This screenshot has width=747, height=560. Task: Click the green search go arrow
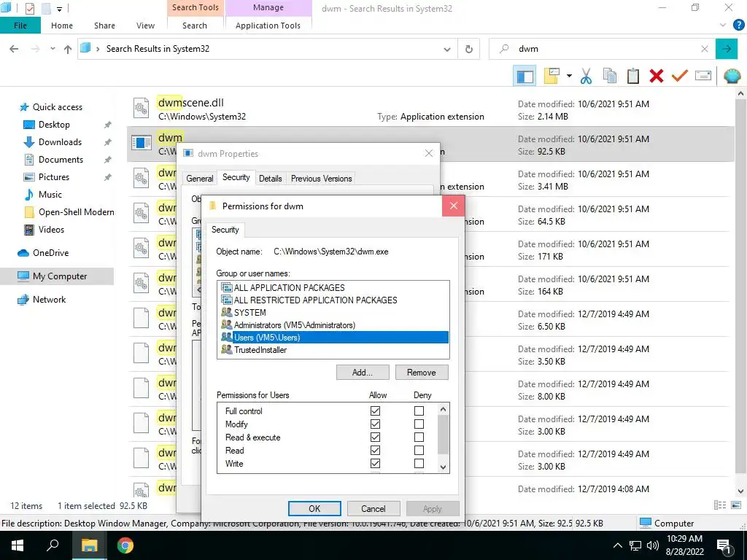[727, 49]
